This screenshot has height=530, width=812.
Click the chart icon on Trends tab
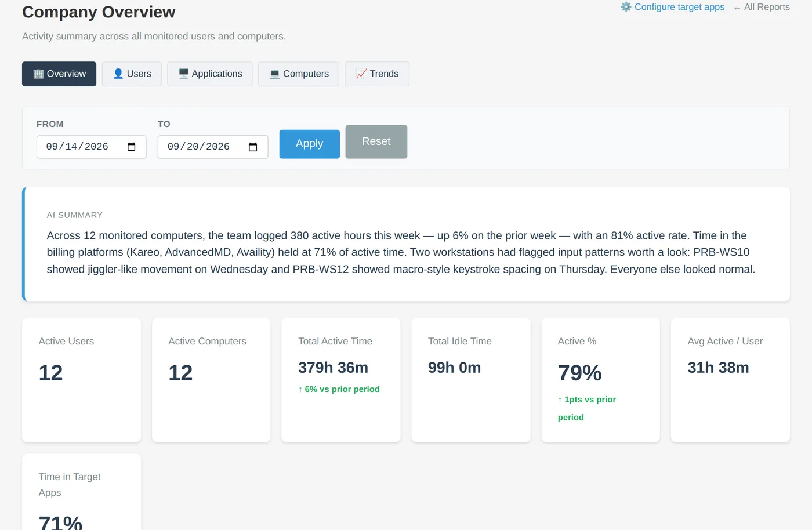coord(361,74)
